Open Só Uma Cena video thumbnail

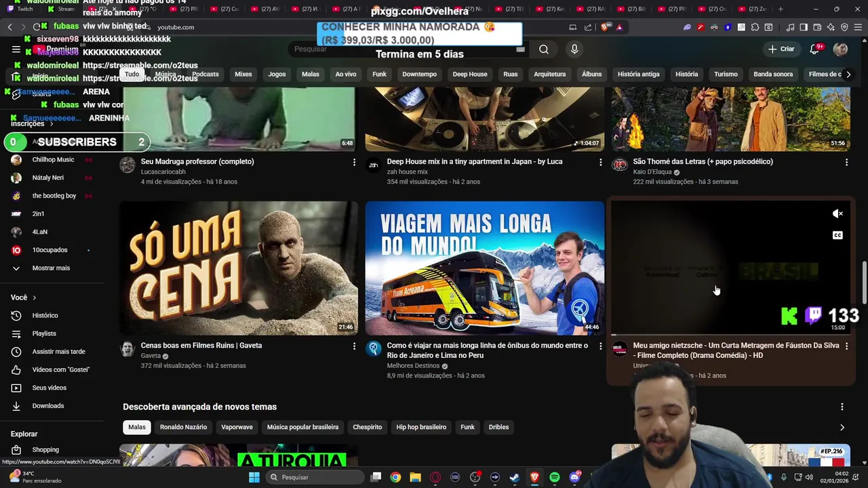(x=239, y=268)
